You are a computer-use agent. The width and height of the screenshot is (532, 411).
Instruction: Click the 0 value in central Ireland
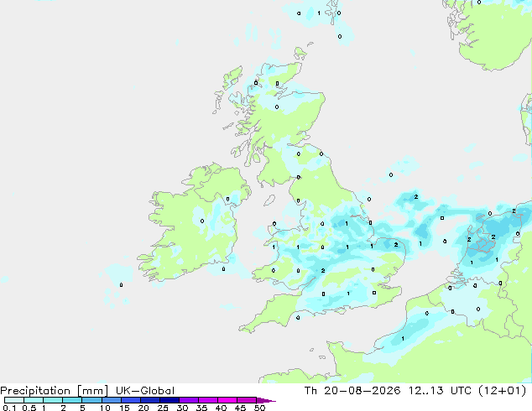202,221
